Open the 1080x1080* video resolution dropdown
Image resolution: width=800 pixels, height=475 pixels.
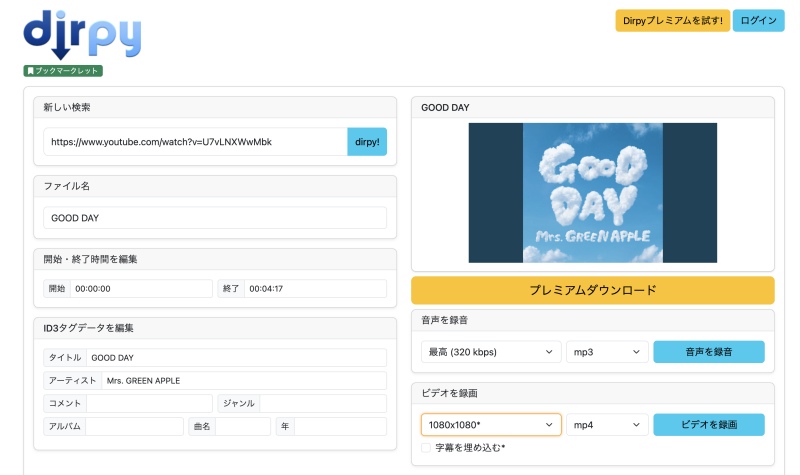(491, 425)
